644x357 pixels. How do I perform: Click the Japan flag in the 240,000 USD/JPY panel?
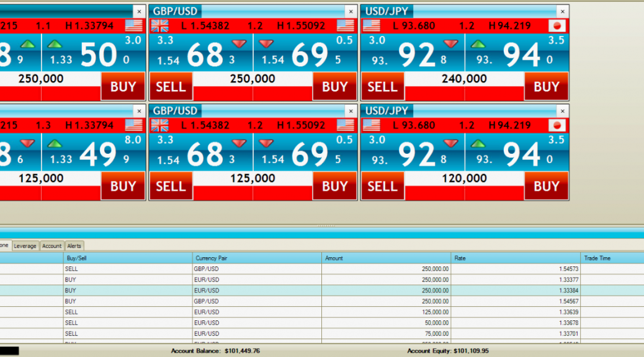pos(557,25)
